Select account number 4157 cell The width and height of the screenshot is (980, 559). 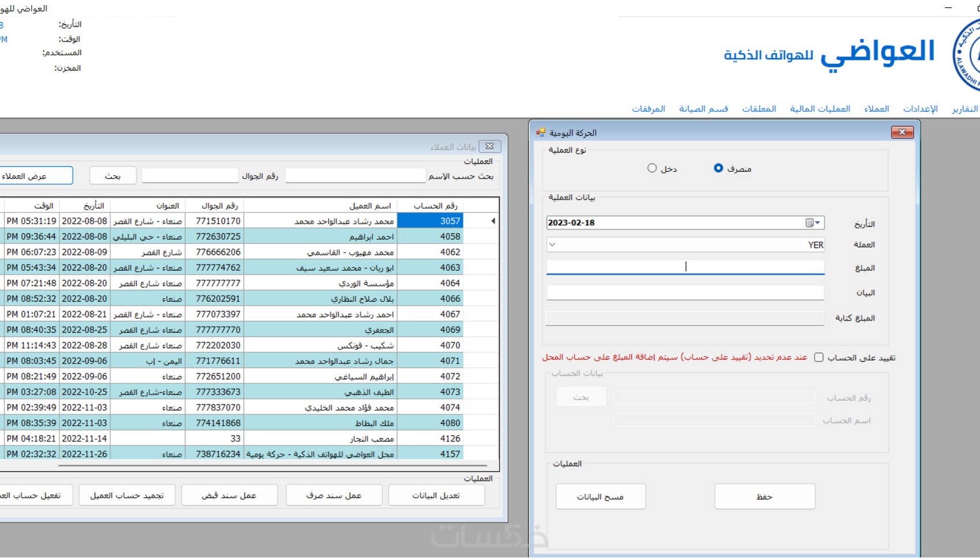(x=430, y=454)
